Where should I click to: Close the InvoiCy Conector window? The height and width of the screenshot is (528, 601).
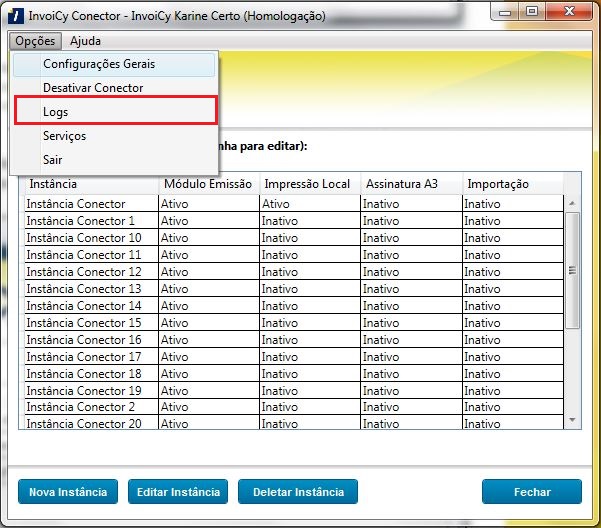pyautogui.click(x=569, y=12)
